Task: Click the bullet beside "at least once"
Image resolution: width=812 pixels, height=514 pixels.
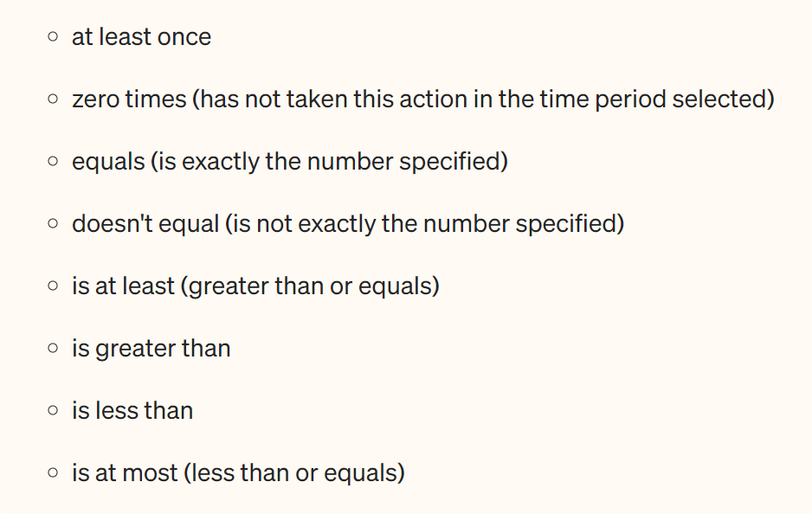Action: click(54, 37)
